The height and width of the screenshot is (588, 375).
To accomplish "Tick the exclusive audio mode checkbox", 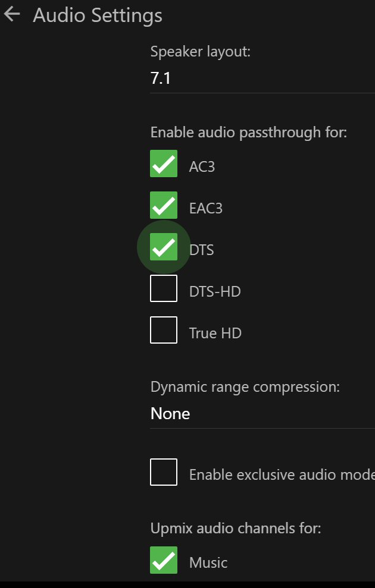I will (164, 473).
